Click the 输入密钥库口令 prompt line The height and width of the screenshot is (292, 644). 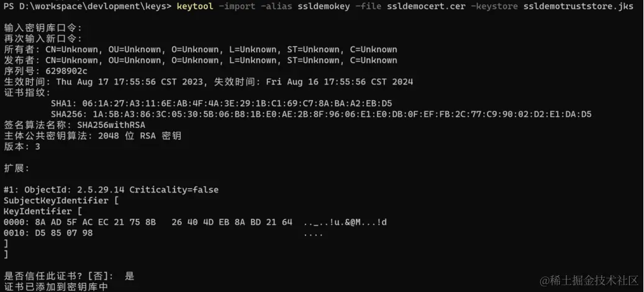43,28
